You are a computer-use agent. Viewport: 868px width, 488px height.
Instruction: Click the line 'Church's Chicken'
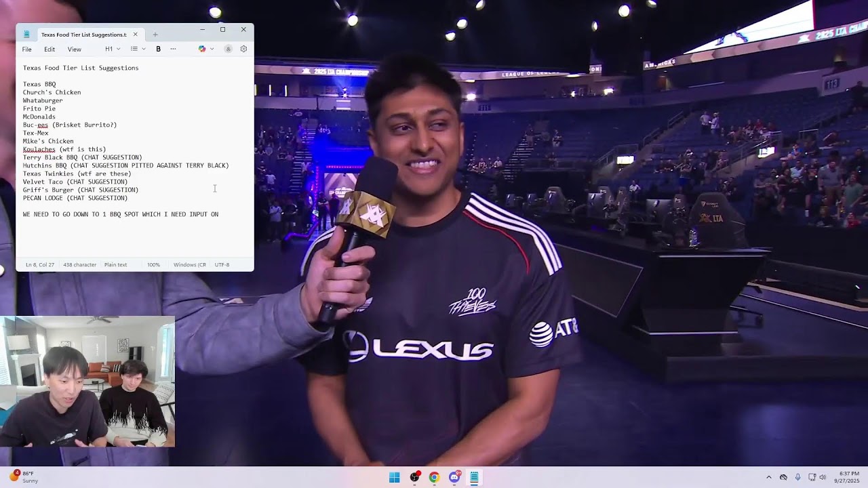click(52, 92)
